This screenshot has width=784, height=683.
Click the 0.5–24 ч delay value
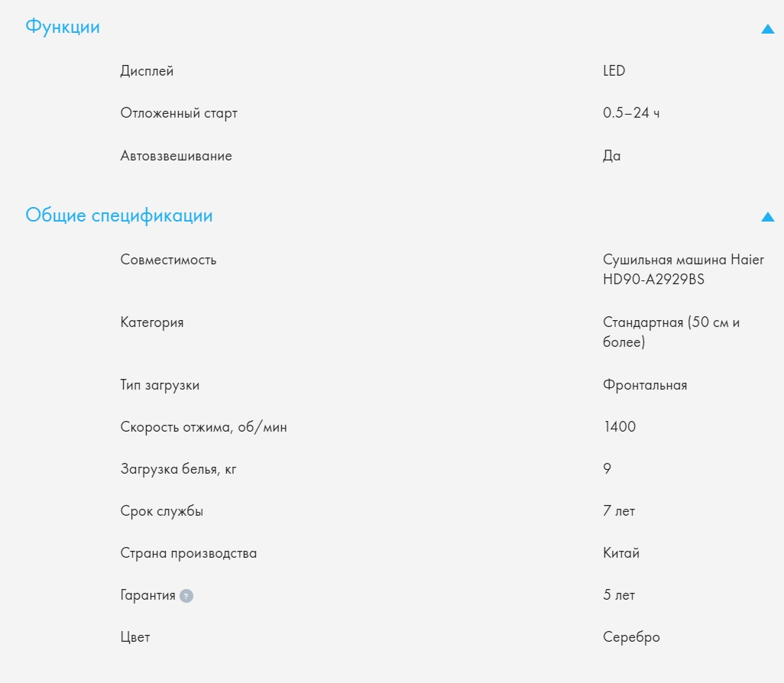pyautogui.click(x=630, y=113)
